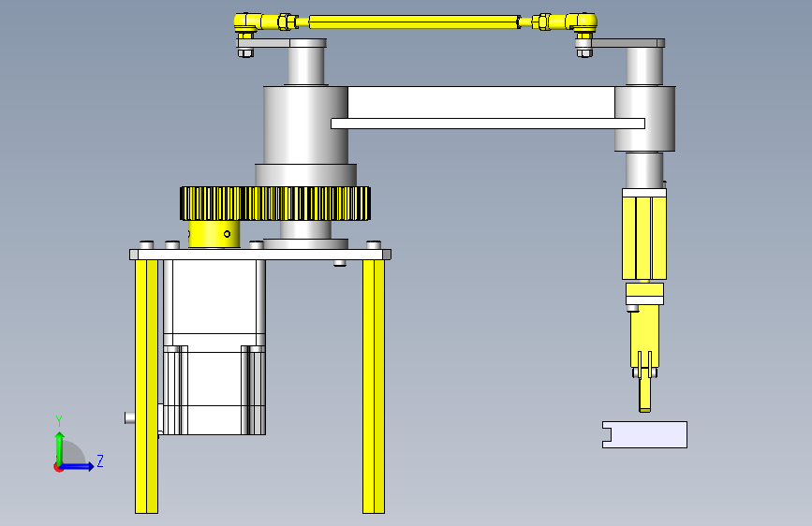Click the bolt head under the plate's right side

(x=340, y=263)
